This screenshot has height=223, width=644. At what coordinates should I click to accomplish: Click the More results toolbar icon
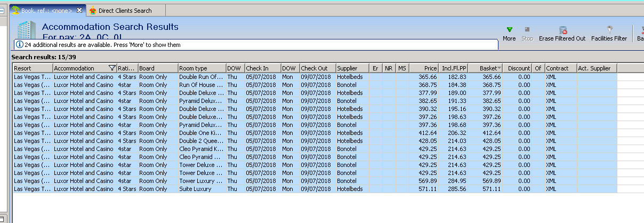(x=509, y=30)
